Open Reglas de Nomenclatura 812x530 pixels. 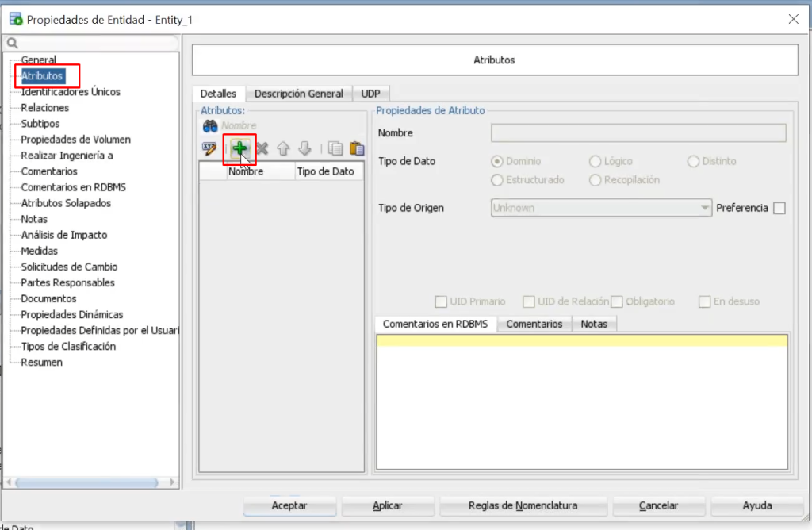523,505
